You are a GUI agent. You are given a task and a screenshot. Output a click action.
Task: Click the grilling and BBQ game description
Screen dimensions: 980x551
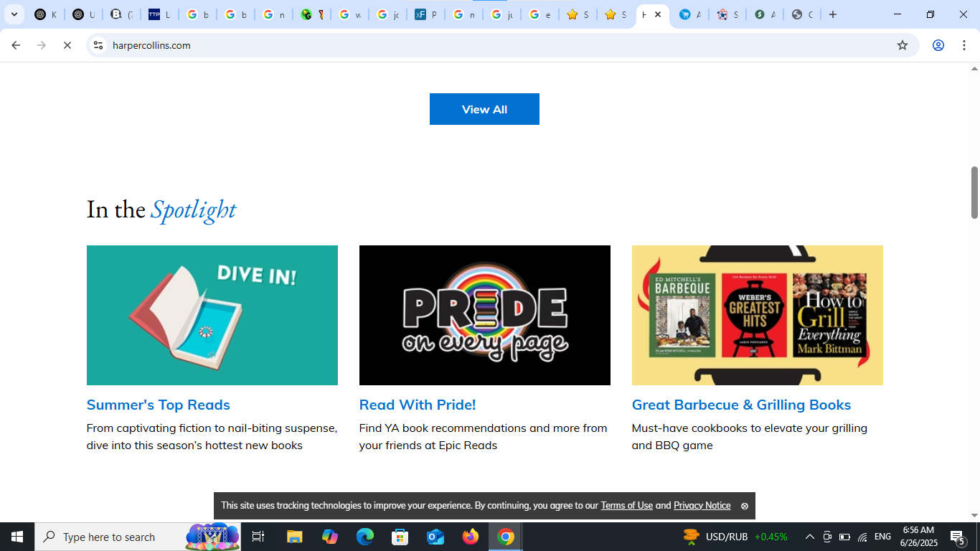coord(750,436)
